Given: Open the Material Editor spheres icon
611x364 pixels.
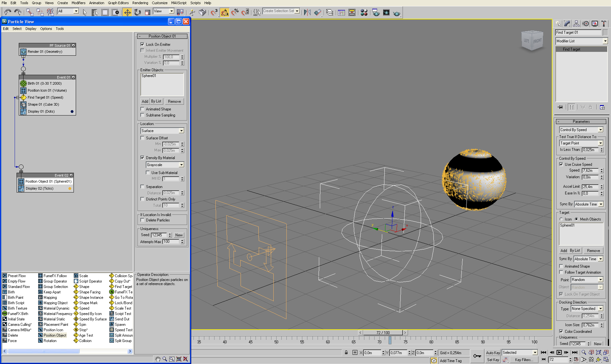Looking at the screenshot, I should (364, 12).
